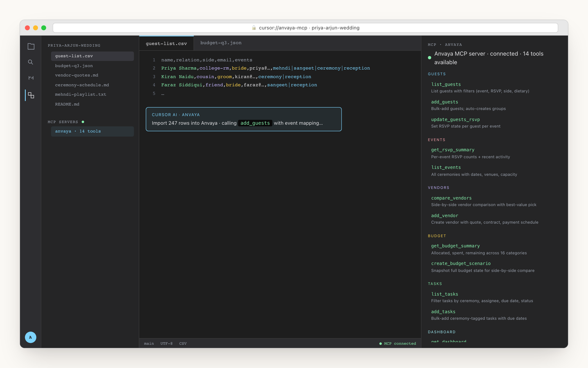588x368 pixels.
Task: Open the MCP extensions icon in sidebar
Action: (x=31, y=95)
